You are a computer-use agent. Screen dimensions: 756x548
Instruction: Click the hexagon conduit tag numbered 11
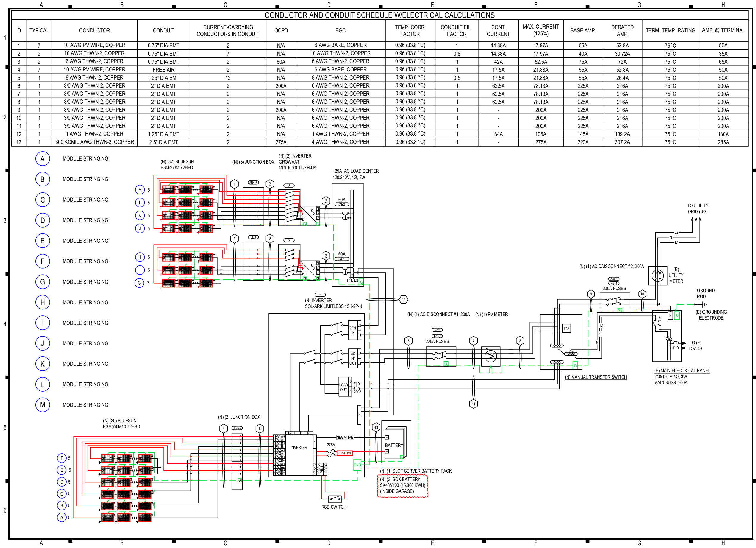pos(473,404)
